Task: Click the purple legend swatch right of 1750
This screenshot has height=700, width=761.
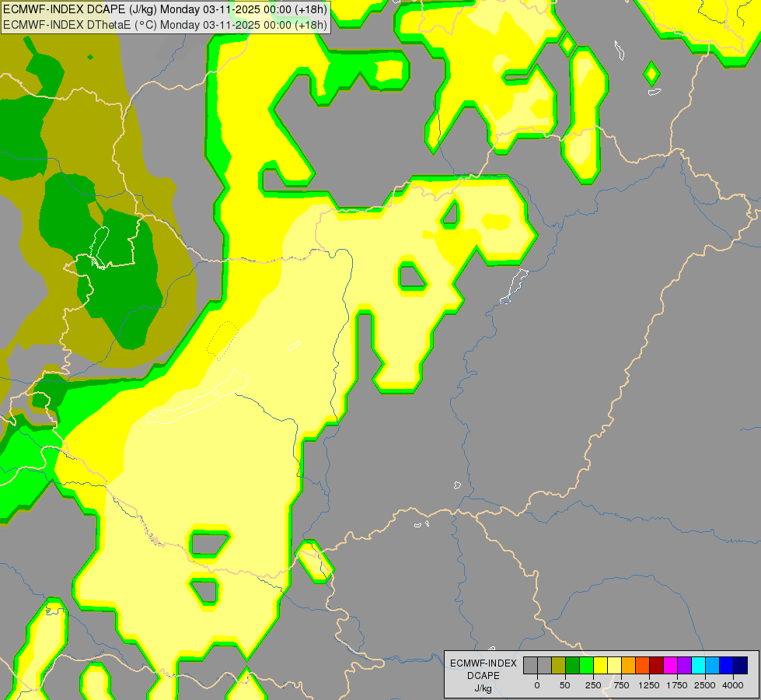Action: (684, 665)
